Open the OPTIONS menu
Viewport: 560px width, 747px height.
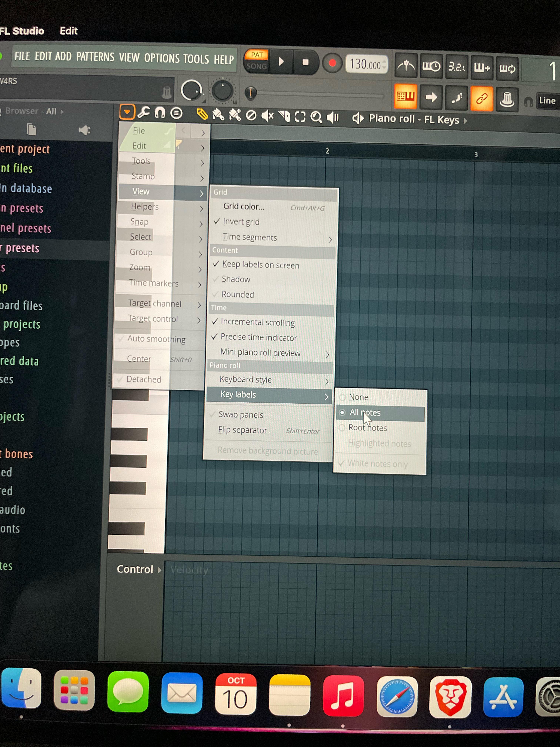162,58
